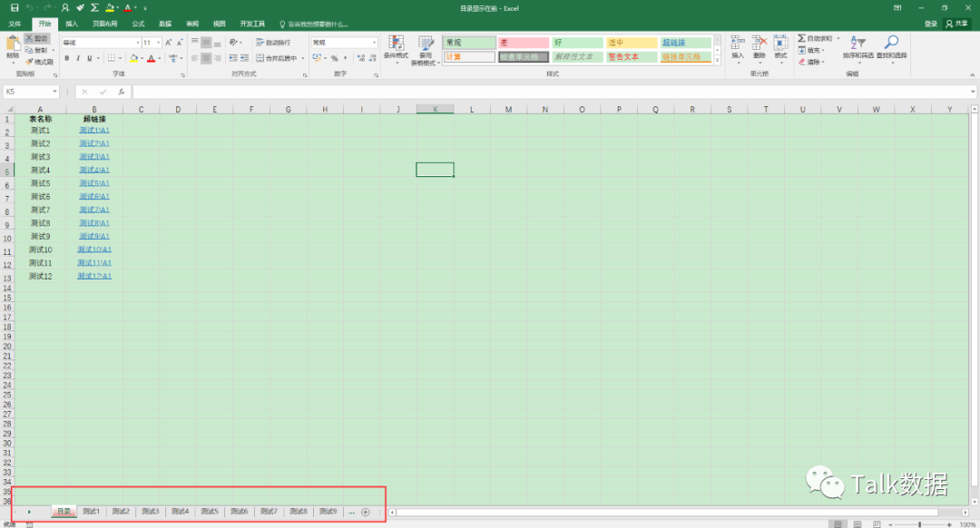The image size is (980, 528).
Task: Switch to the Insert (插入) tab
Action: point(72,24)
